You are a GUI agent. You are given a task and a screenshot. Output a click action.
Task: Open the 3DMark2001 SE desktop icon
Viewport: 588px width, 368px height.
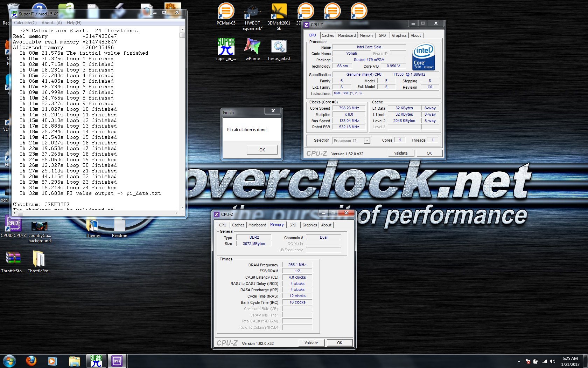click(x=279, y=17)
